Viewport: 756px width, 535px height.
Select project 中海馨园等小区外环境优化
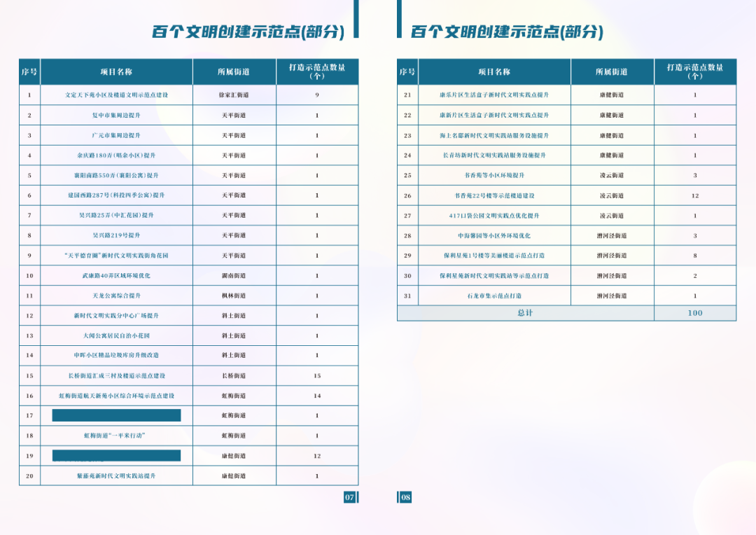pos(494,236)
